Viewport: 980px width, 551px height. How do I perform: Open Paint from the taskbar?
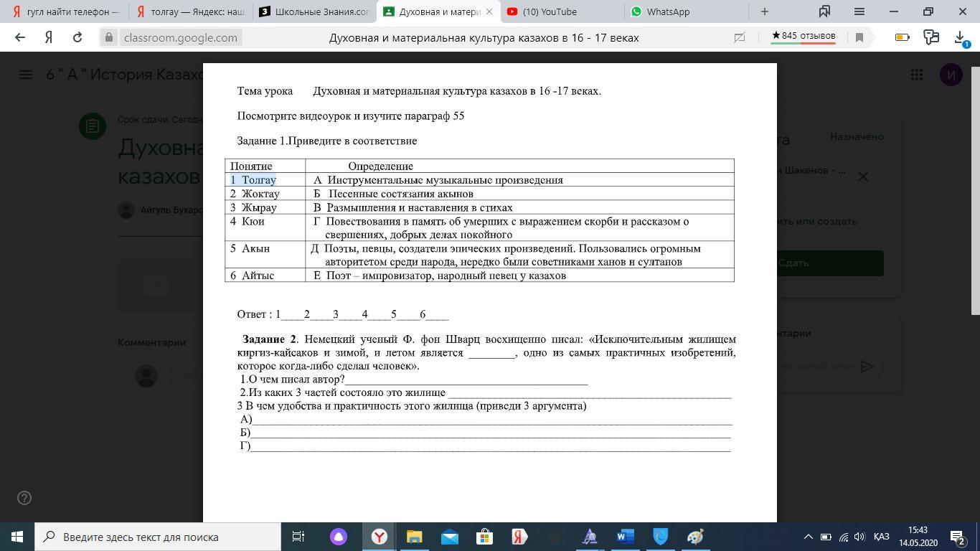point(695,537)
